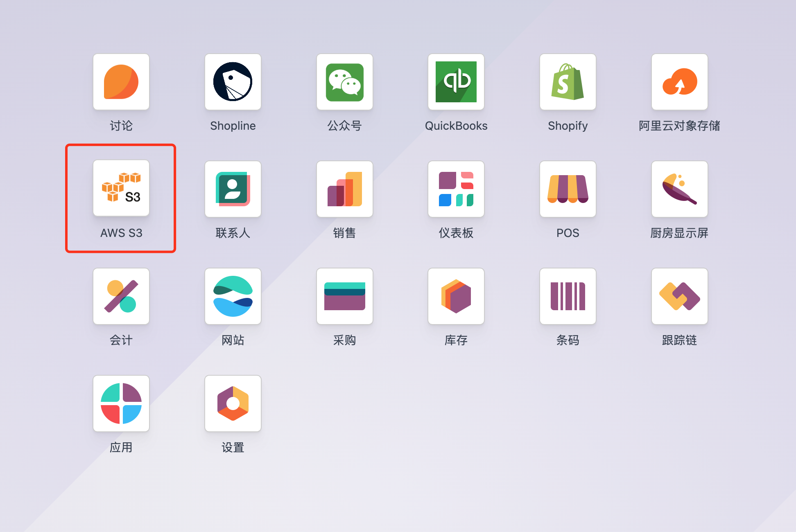
Task: Launch the Shopline app icon
Action: click(233, 82)
